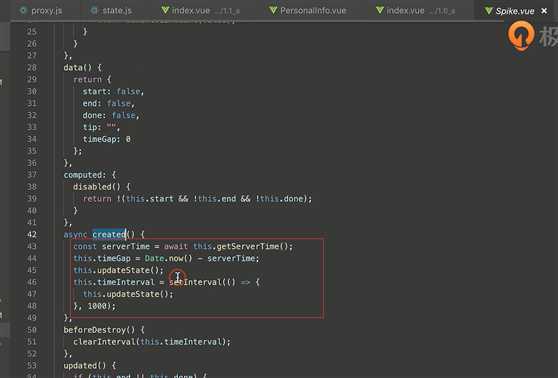
Task: Click line number 50 in the gutter
Action: (x=32, y=330)
